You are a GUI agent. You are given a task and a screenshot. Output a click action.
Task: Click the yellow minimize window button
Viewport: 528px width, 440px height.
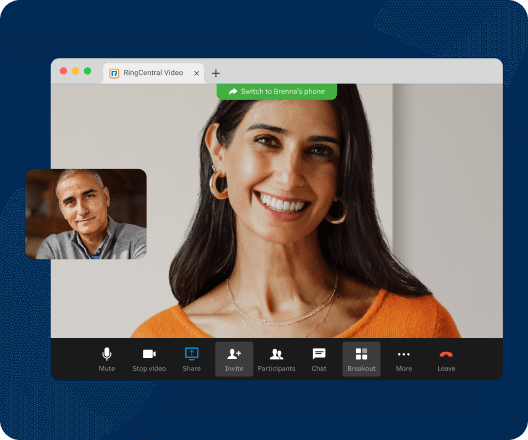75,71
